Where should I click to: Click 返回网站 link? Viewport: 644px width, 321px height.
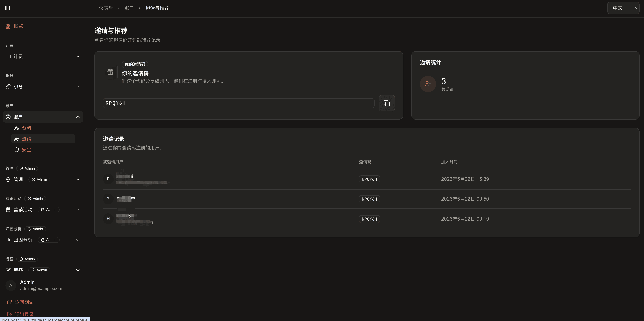pos(24,302)
